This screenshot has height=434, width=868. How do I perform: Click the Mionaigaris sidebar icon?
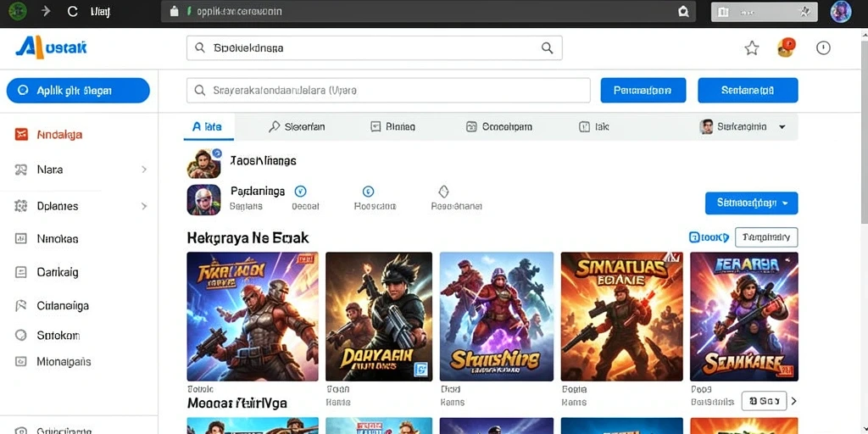click(x=21, y=361)
